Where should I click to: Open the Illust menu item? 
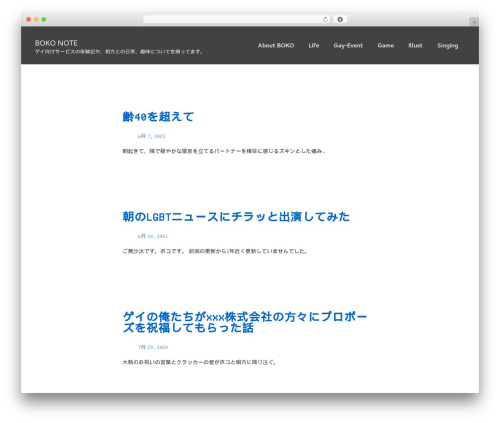coord(415,45)
